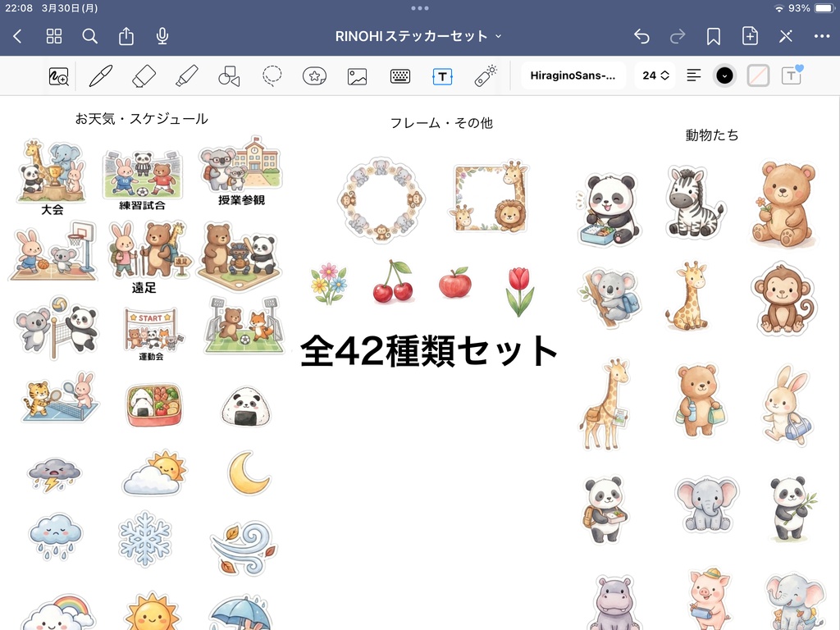Image resolution: width=840 pixels, height=630 pixels.
Task: Open the Elements sticker tool
Action: pyautogui.click(x=313, y=75)
